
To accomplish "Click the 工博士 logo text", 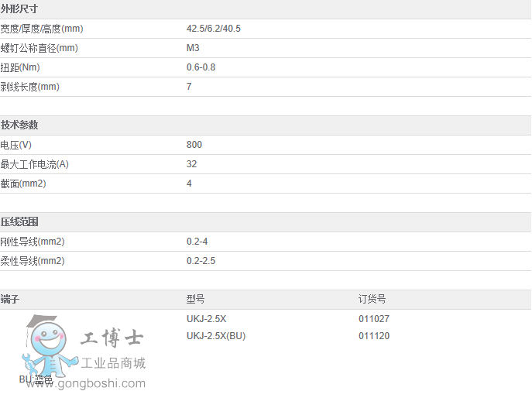I will point(112,338).
